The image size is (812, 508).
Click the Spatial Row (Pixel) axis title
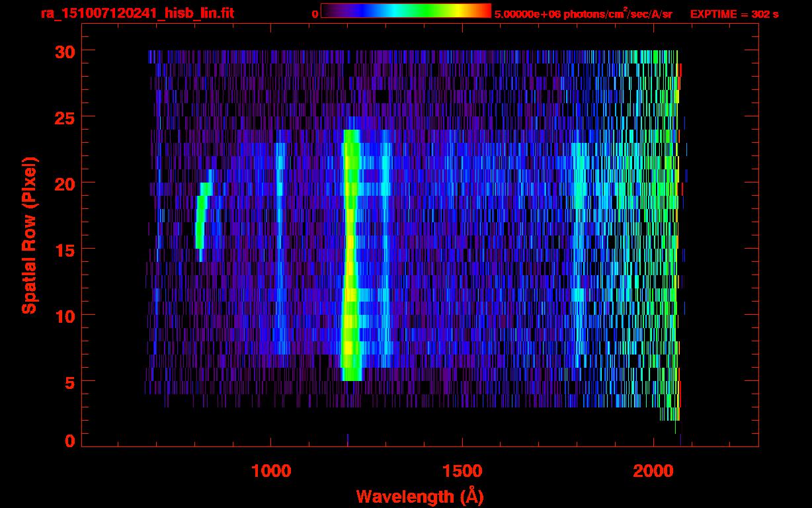(x=29, y=235)
